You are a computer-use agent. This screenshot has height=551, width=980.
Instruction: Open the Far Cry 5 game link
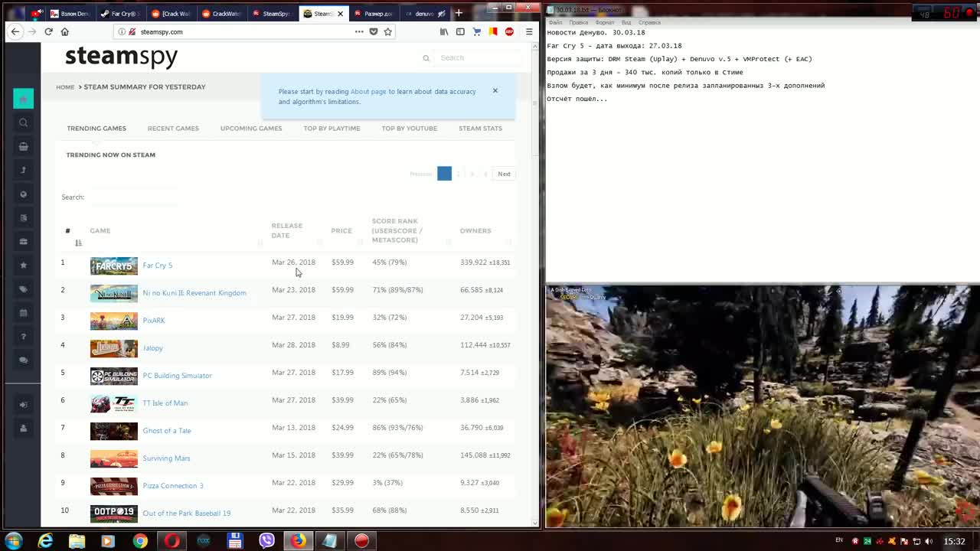158,266
